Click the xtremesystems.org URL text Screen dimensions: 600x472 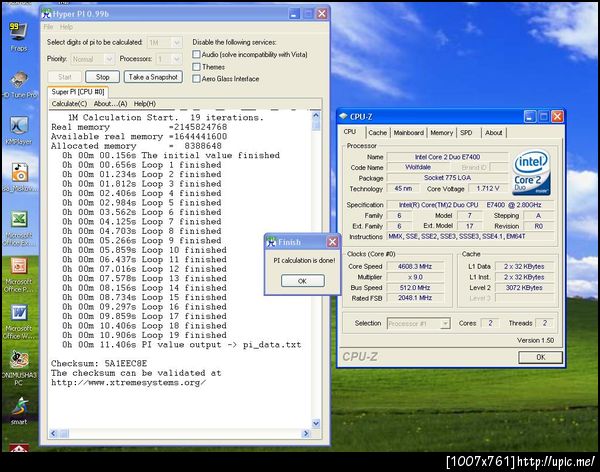click(129, 382)
